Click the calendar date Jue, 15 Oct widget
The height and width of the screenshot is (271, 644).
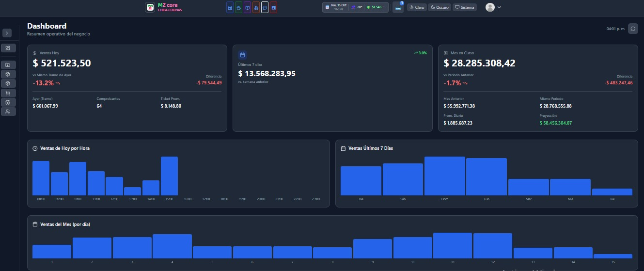(336, 7)
